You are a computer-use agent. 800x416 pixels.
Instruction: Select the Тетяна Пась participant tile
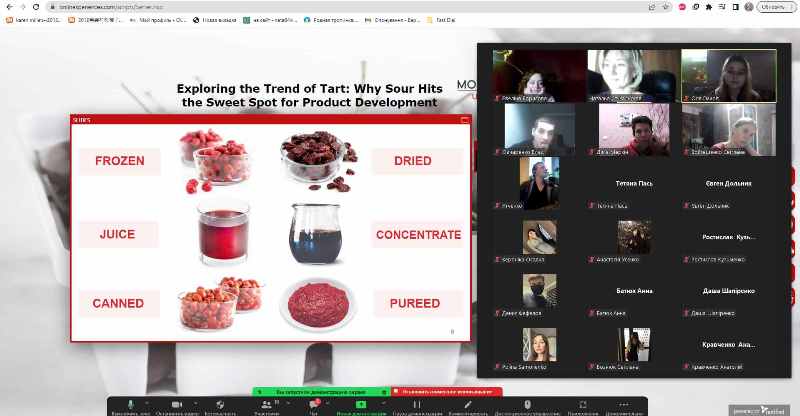[x=634, y=183]
